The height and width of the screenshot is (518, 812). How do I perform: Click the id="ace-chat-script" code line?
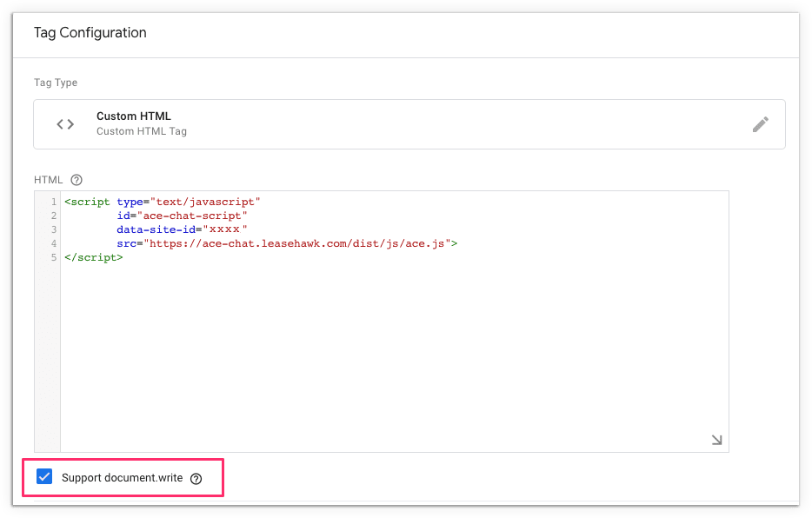[182, 216]
